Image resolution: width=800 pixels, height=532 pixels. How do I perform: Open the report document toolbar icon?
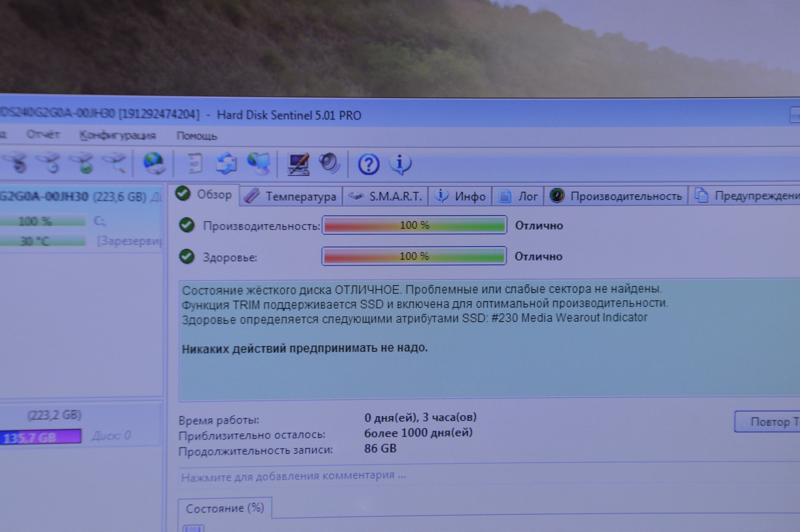(195, 163)
